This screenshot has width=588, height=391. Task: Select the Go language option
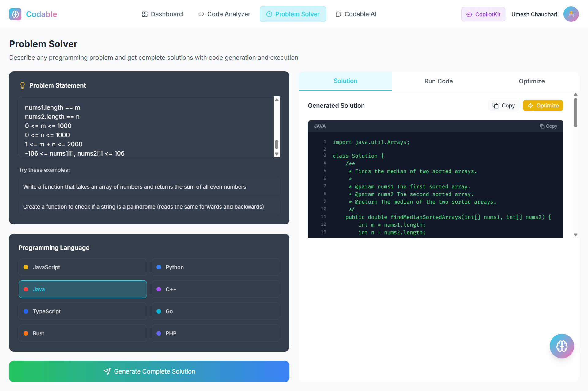pos(216,311)
